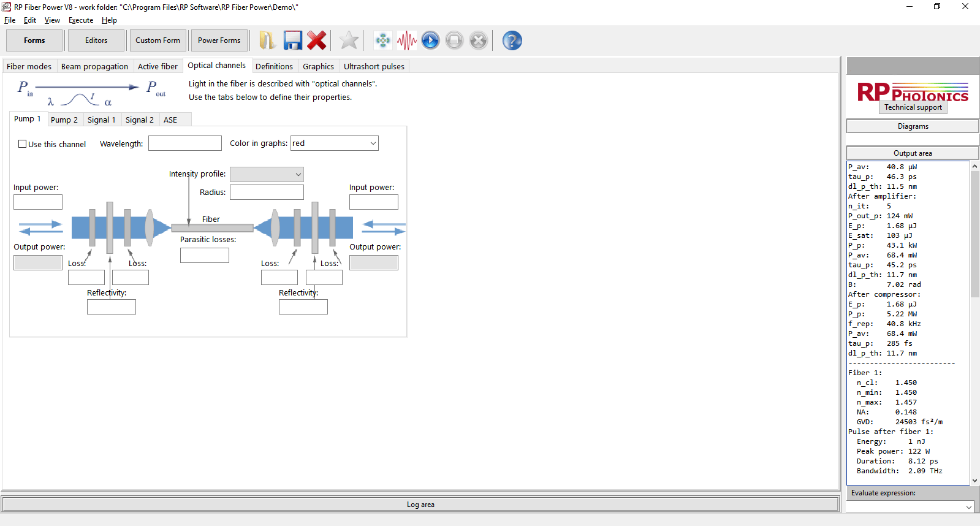Image resolution: width=980 pixels, height=526 pixels.
Task: Click the gray star favorites icon
Action: pos(349,40)
